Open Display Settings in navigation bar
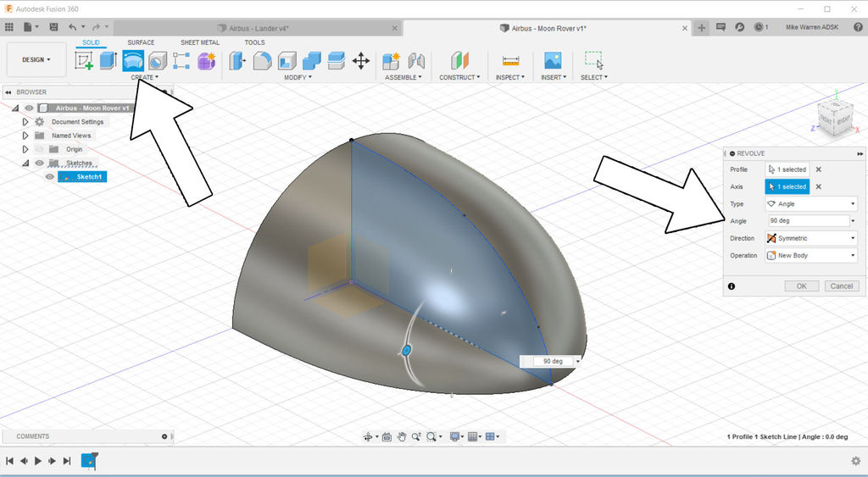 455,436
